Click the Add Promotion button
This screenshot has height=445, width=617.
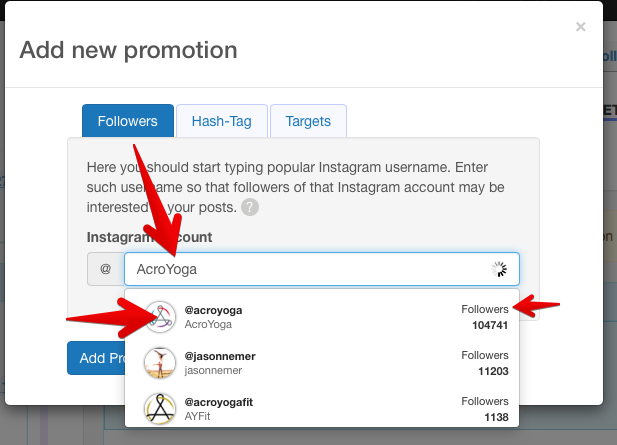click(96, 358)
